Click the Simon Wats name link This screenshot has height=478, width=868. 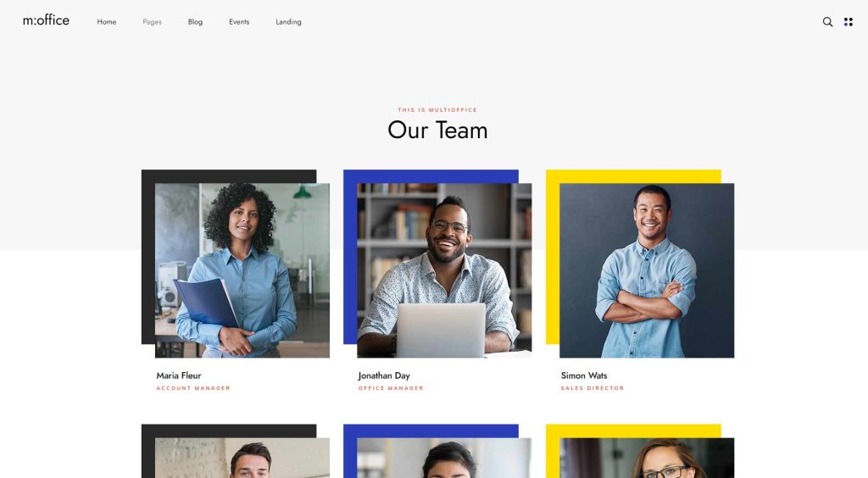click(x=583, y=375)
